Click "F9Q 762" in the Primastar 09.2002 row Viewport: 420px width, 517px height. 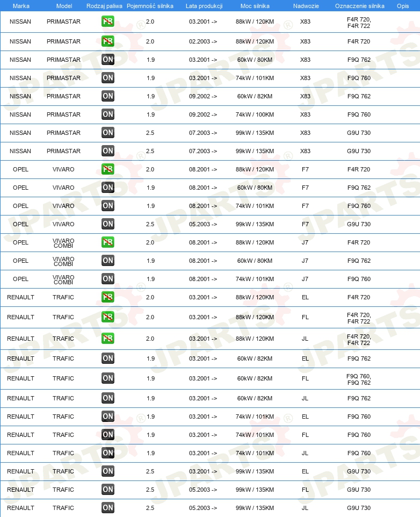(359, 96)
